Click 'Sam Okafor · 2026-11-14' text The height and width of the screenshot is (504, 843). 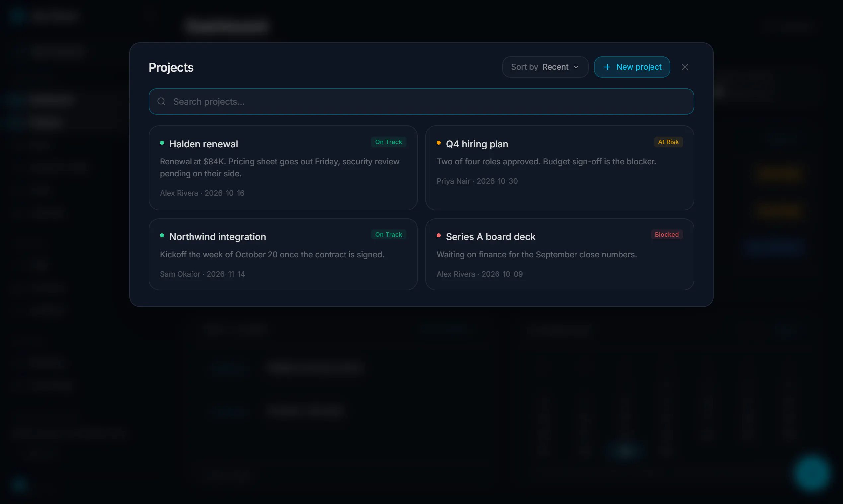coord(202,274)
